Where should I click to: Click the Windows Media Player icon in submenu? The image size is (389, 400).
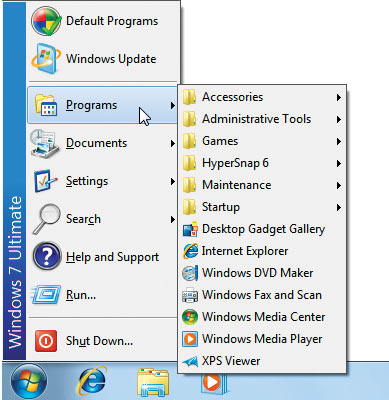tap(190, 339)
